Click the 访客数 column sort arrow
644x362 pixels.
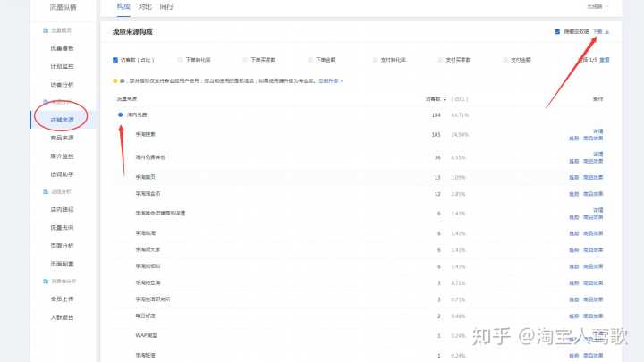point(445,99)
